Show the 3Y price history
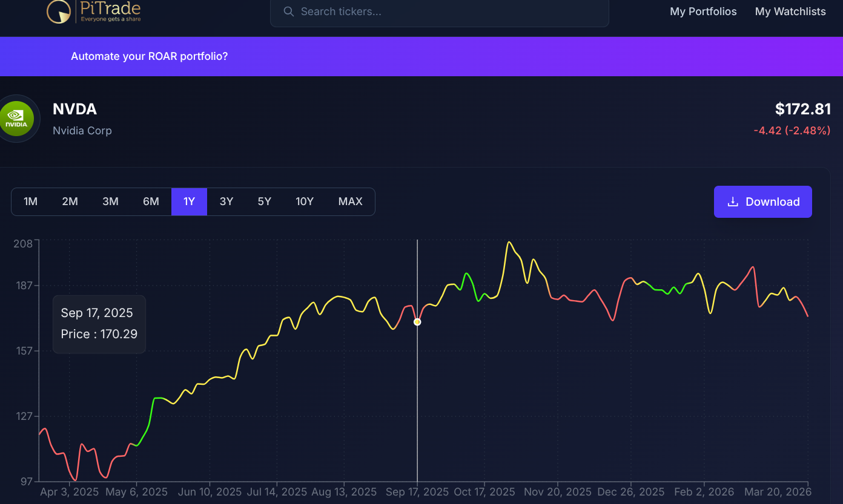This screenshot has height=504, width=843. pos(226,201)
